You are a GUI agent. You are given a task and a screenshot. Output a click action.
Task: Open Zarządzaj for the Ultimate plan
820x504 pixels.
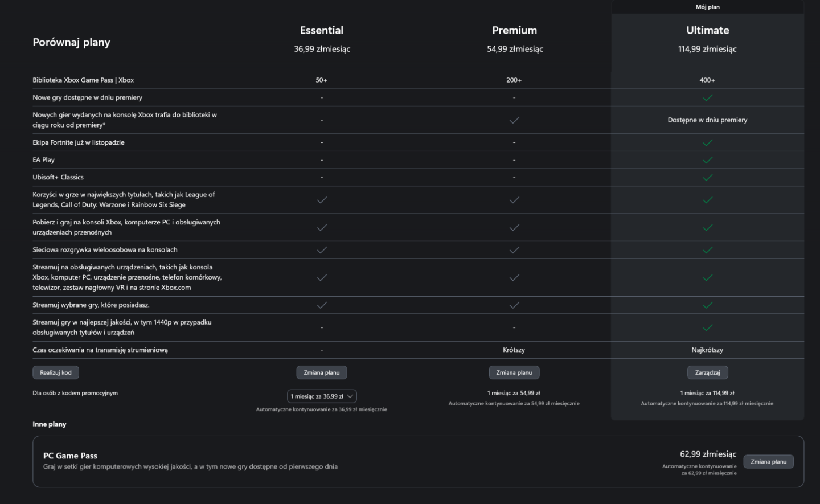[x=707, y=372]
